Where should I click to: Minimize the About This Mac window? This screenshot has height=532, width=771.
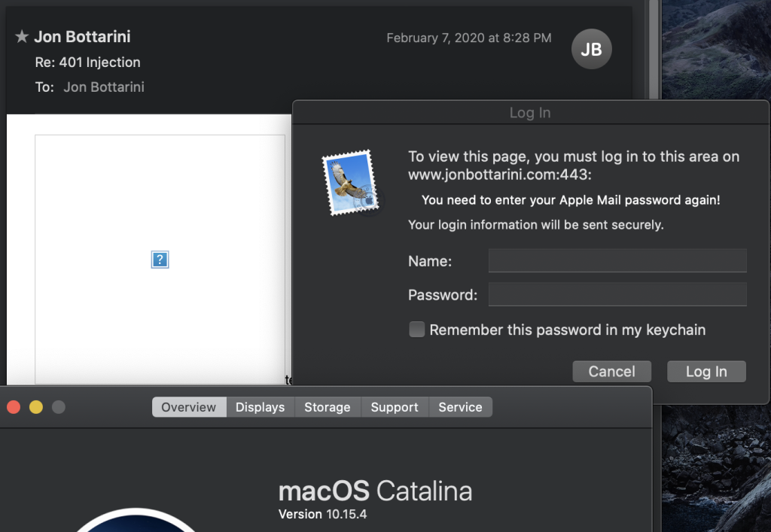pos(36,407)
